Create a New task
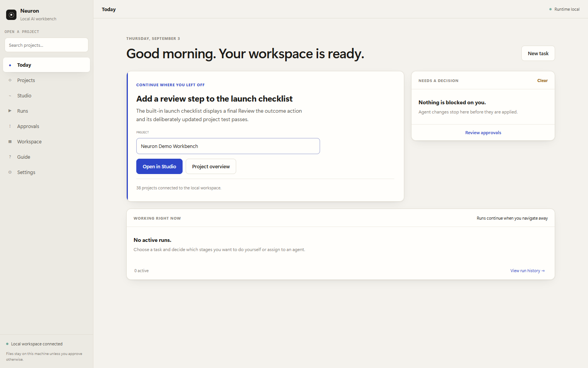Image resolution: width=588 pixels, height=368 pixels. (538, 53)
